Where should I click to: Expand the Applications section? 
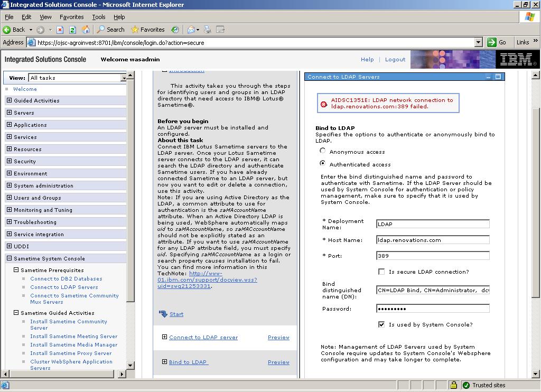(10, 125)
